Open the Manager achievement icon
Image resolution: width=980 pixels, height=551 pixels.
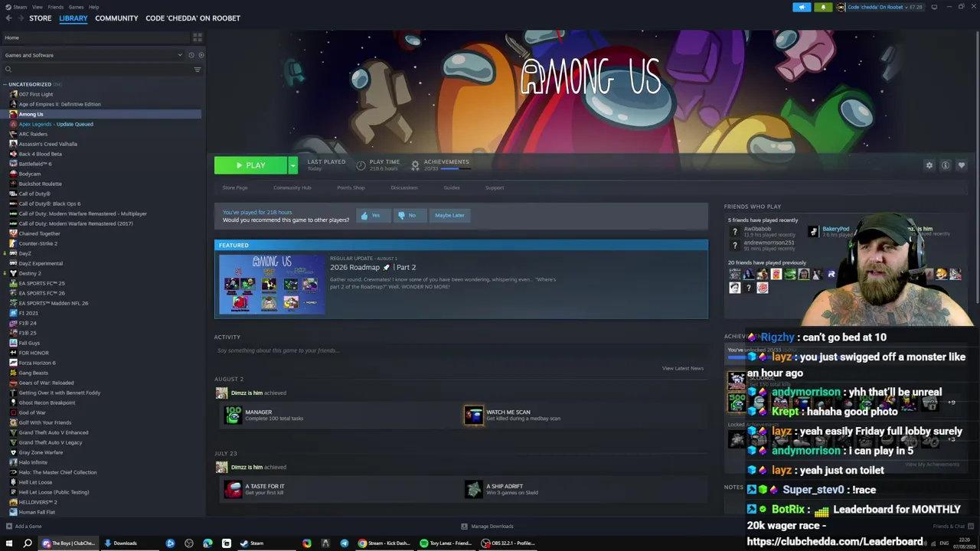[233, 415]
